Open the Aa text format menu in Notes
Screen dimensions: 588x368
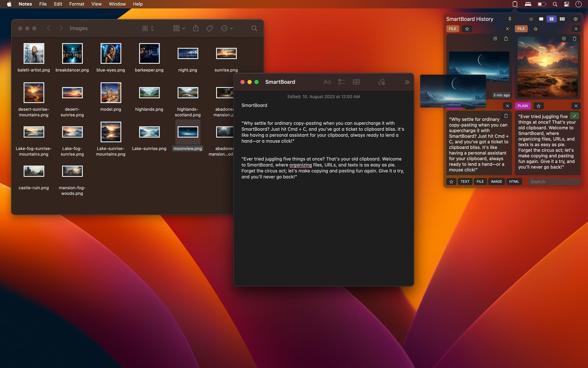pyautogui.click(x=327, y=82)
